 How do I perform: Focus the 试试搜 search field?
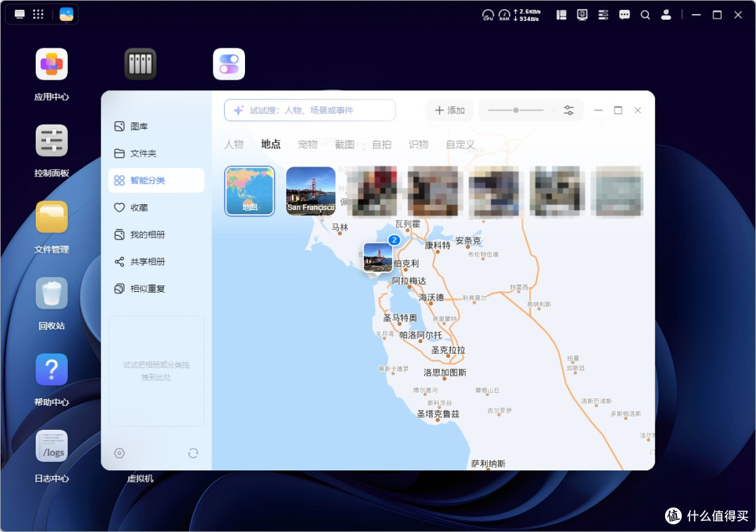(310, 110)
